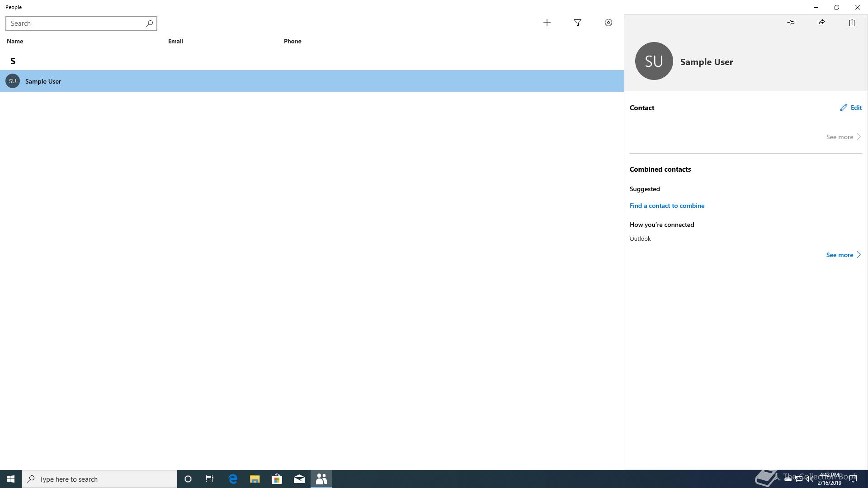The width and height of the screenshot is (868, 488).
Task: Share the Sample User contact
Action: pyautogui.click(x=821, y=23)
